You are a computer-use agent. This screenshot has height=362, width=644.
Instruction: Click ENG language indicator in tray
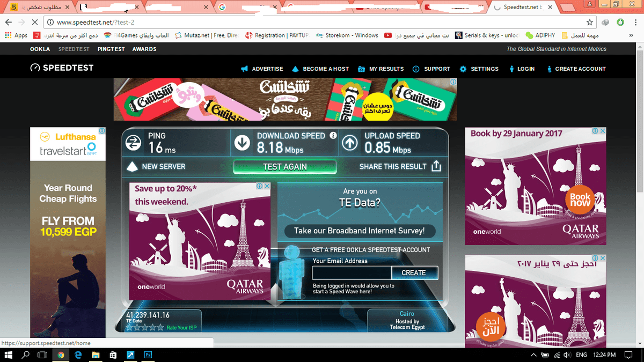pyautogui.click(x=581, y=355)
